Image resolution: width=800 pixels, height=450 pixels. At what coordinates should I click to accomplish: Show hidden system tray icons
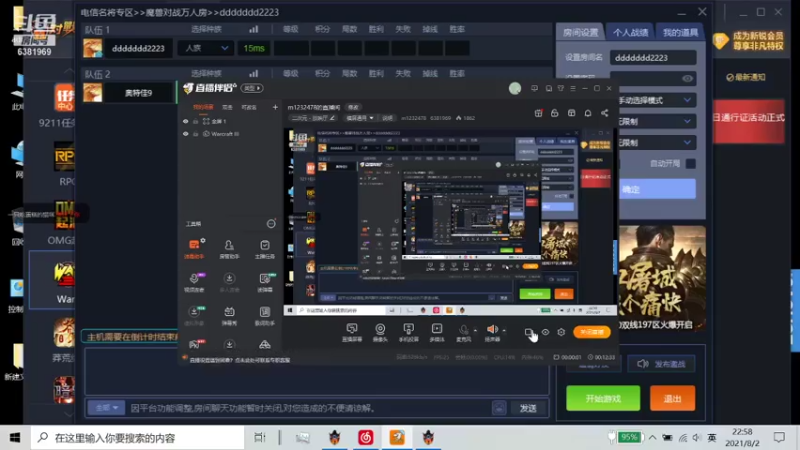tap(652, 437)
